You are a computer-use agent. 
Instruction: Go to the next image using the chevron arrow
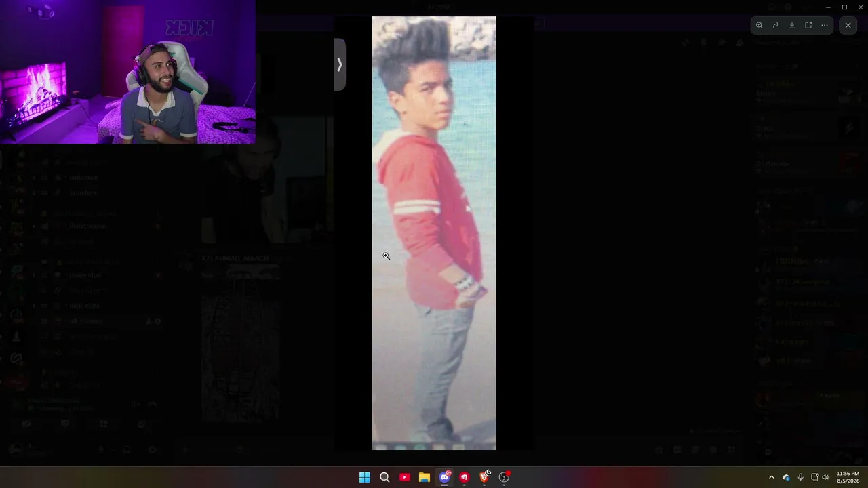pos(340,64)
